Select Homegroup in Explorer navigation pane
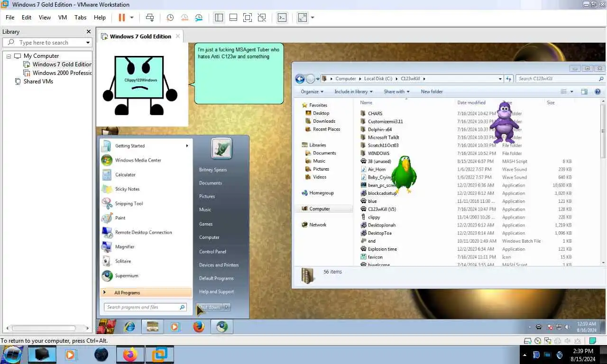 [321, 193]
